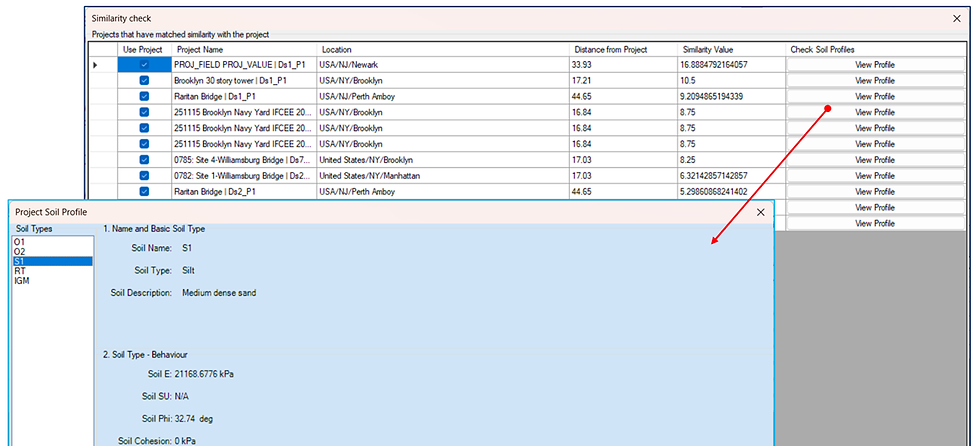Sort by Use Project column header
This screenshot has height=446, width=980.
pos(144,49)
